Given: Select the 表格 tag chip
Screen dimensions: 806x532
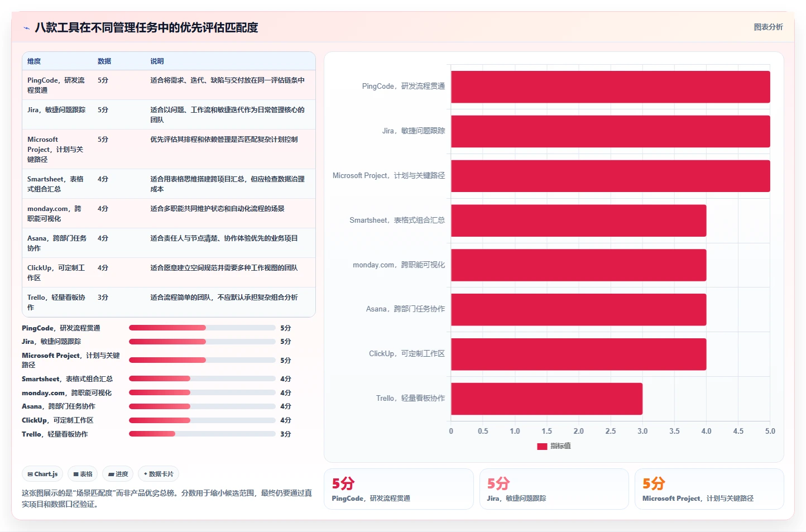Looking at the screenshot, I should pos(83,474).
